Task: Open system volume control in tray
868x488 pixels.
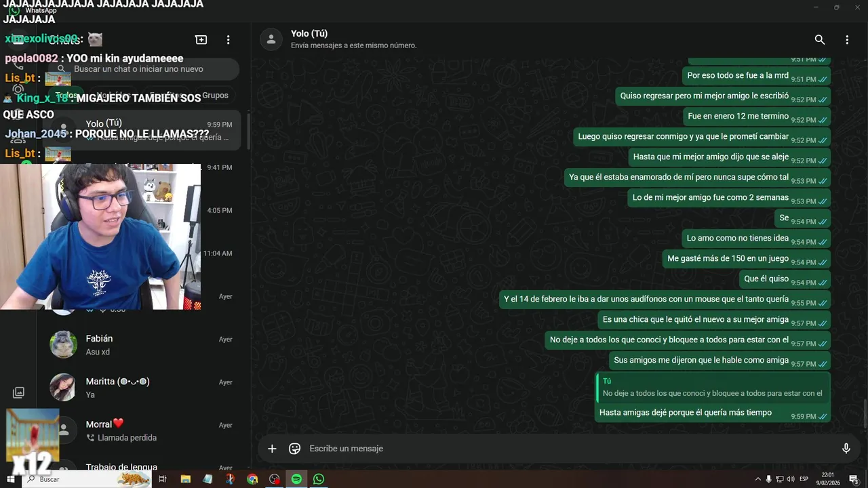Action: tap(791, 479)
